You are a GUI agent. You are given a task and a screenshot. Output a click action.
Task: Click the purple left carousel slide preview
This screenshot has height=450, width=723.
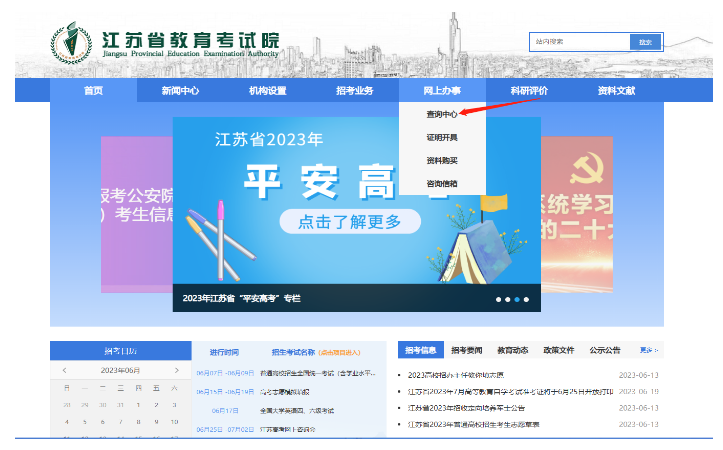(x=137, y=214)
